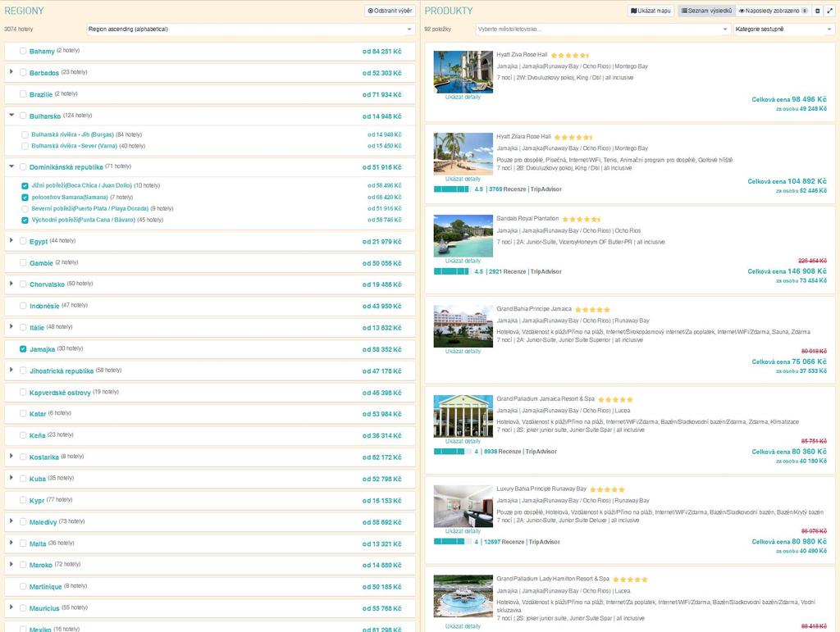Click Odstranit výběr button
Viewport: 840px width, 632px height.
[390, 11]
